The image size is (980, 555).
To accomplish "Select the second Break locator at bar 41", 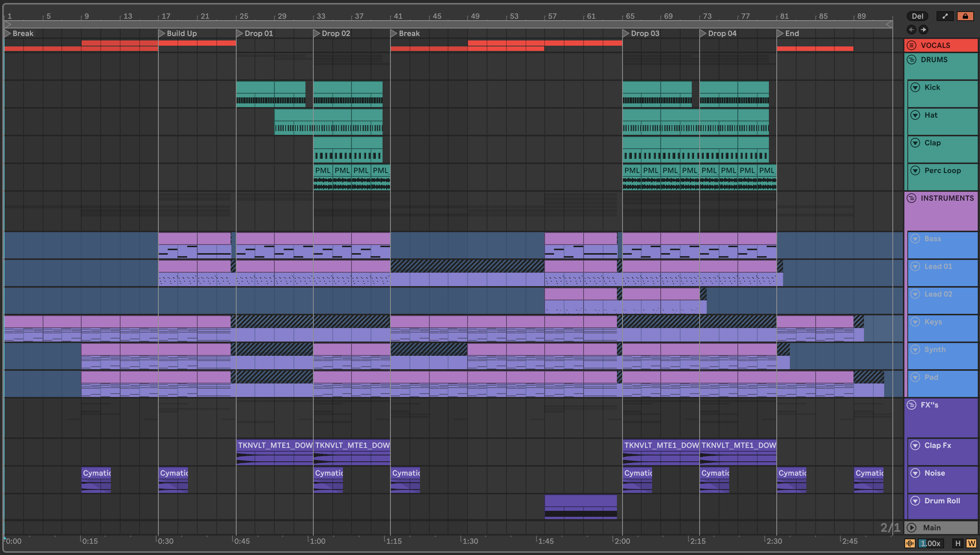I will click(405, 34).
